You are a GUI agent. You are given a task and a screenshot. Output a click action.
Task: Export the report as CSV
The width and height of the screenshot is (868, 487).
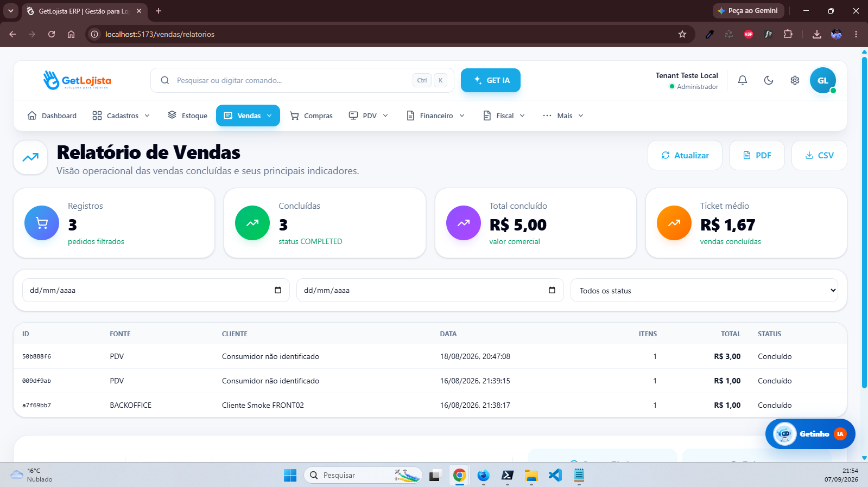[x=819, y=155]
